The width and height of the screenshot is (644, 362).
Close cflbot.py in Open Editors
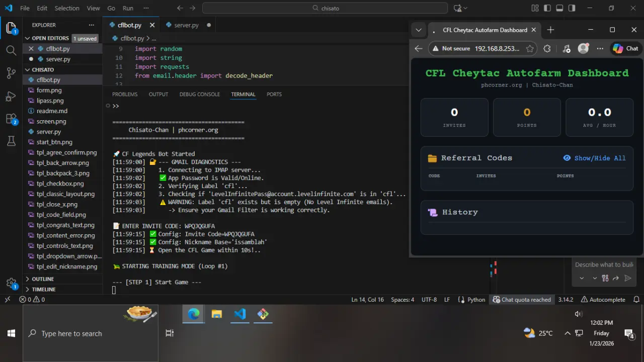tap(31, 49)
